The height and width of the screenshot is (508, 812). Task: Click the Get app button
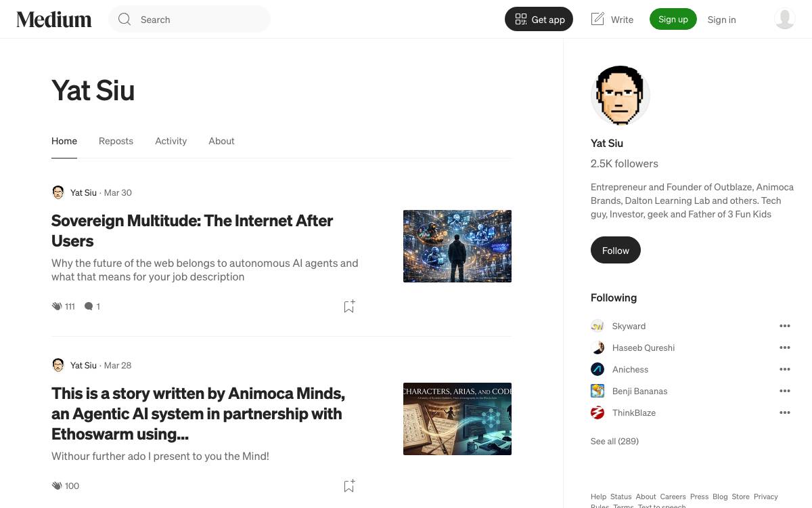tap(539, 20)
